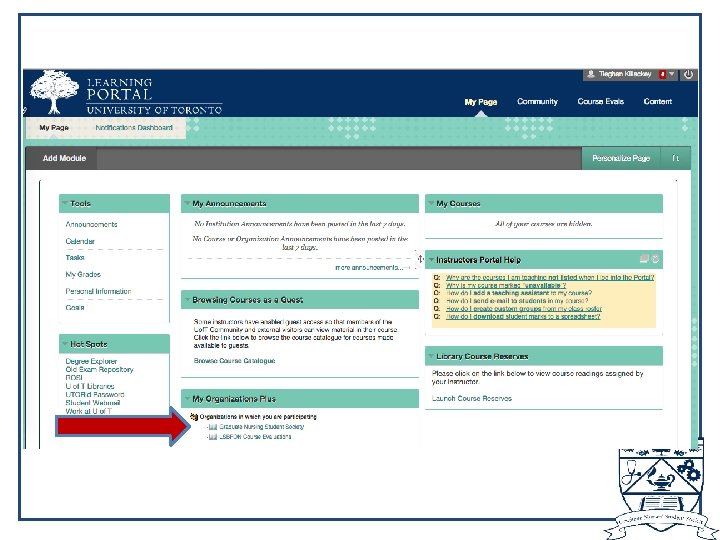Screen dimensions: 720x540
Task: Click the reorder arrows icon beside Personalize Page
Action: click(675, 158)
